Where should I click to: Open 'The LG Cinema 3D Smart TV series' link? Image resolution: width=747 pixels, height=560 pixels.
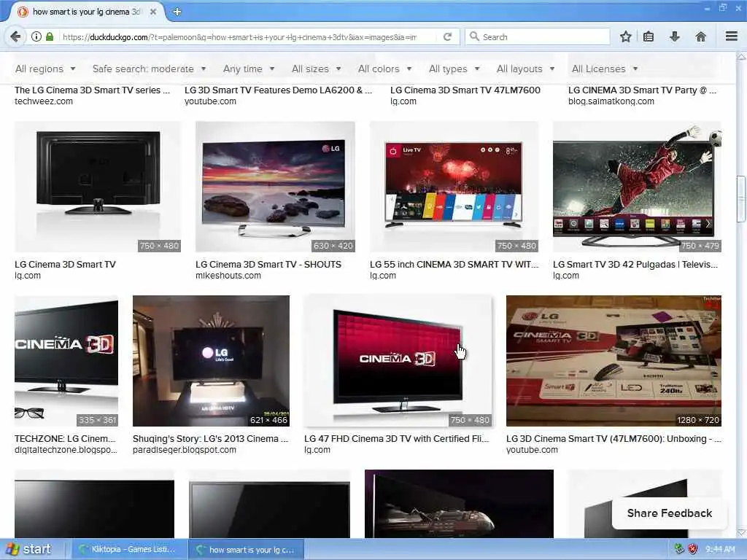(x=92, y=90)
